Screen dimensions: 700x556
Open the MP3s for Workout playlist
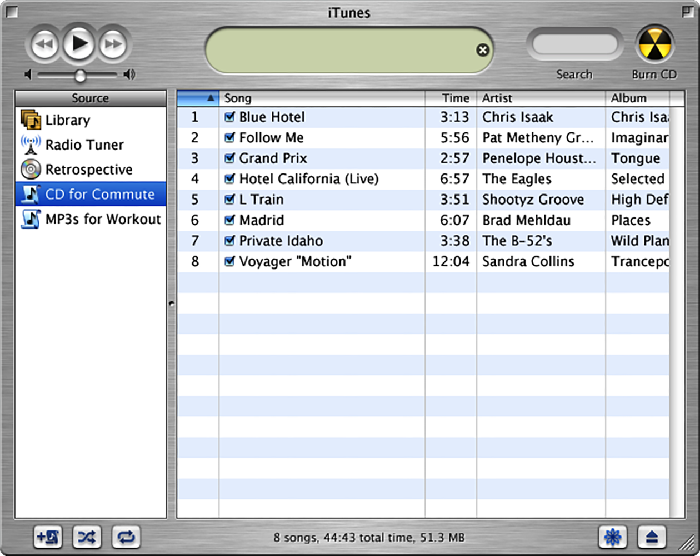coord(102,219)
